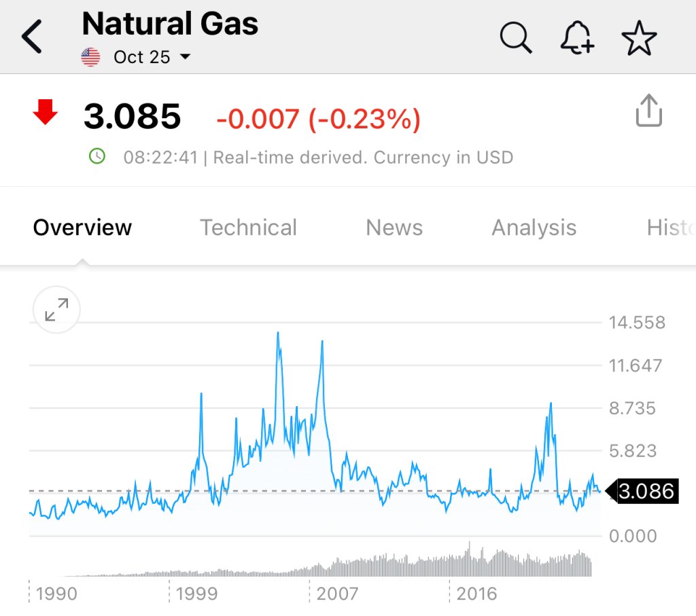Image resolution: width=696 pixels, height=616 pixels.
Task: Open the search magnifier icon
Action: (x=515, y=37)
